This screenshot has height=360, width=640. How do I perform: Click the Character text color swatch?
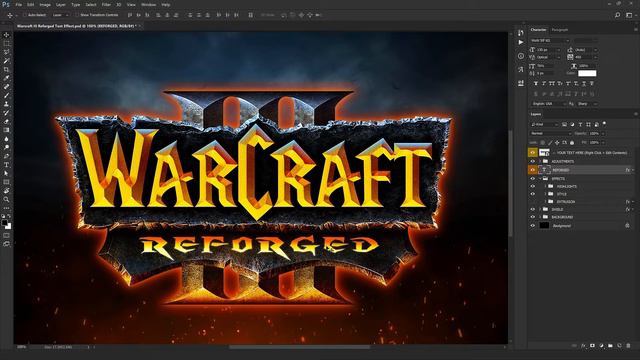click(x=587, y=73)
